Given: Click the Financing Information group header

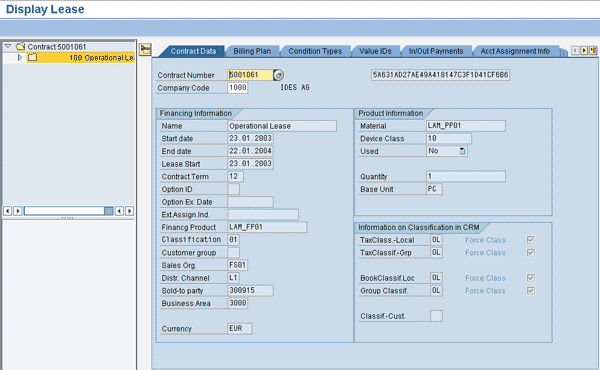Looking at the screenshot, I should [196, 113].
